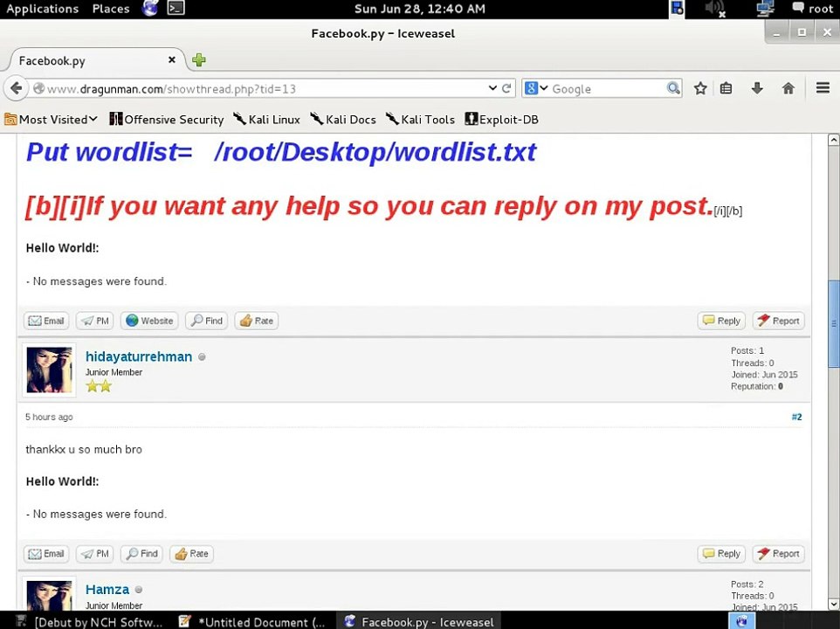Email hidayaturrehman from post #2
This screenshot has width=840, height=629.
46,554
